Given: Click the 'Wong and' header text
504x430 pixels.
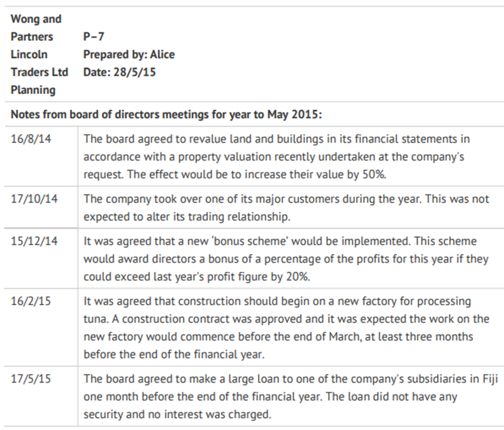Looking at the screenshot, I should (x=36, y=19).
